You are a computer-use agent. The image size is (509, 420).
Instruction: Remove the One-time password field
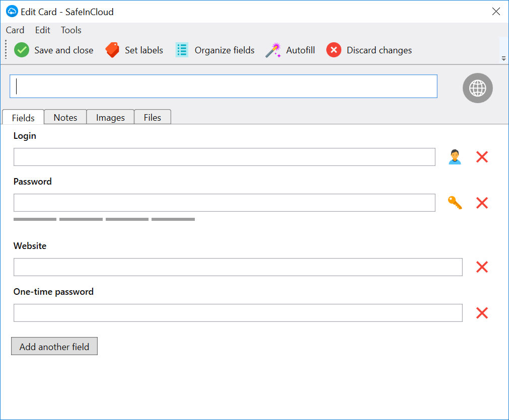(x=482, y=313)
